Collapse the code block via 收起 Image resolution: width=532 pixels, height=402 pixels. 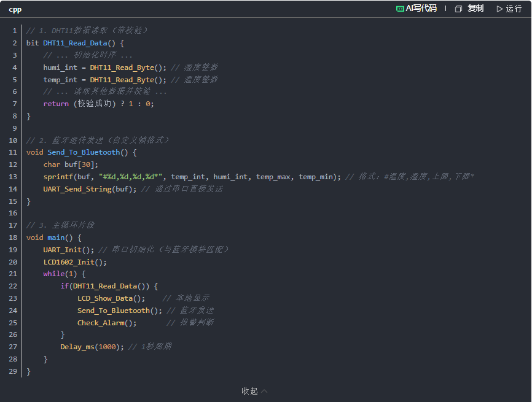pos(254,391)
